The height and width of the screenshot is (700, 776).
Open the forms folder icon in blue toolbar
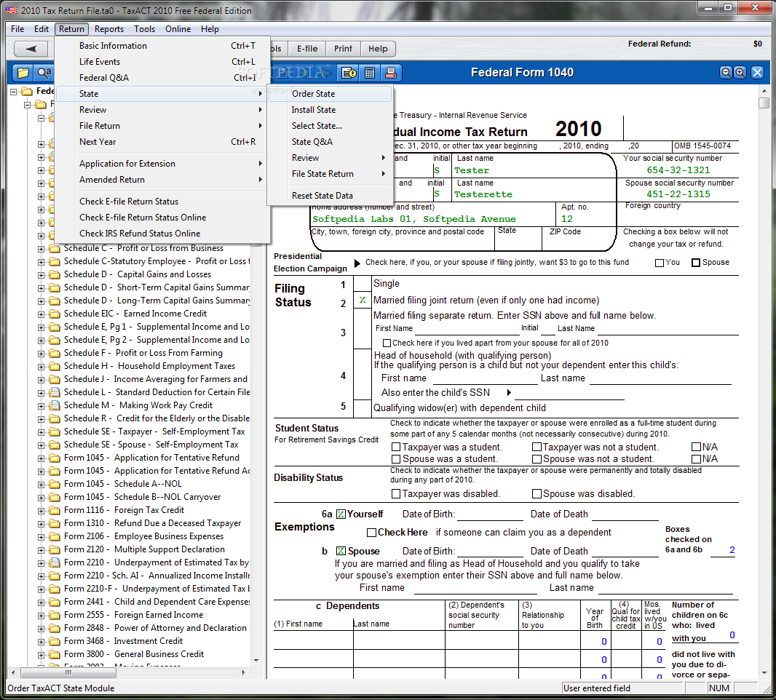pos(23,73)
